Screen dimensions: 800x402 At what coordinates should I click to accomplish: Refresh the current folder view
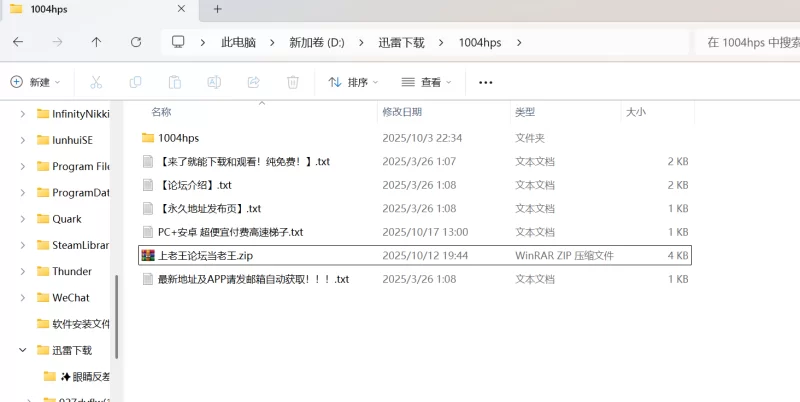tap(136, 42)
